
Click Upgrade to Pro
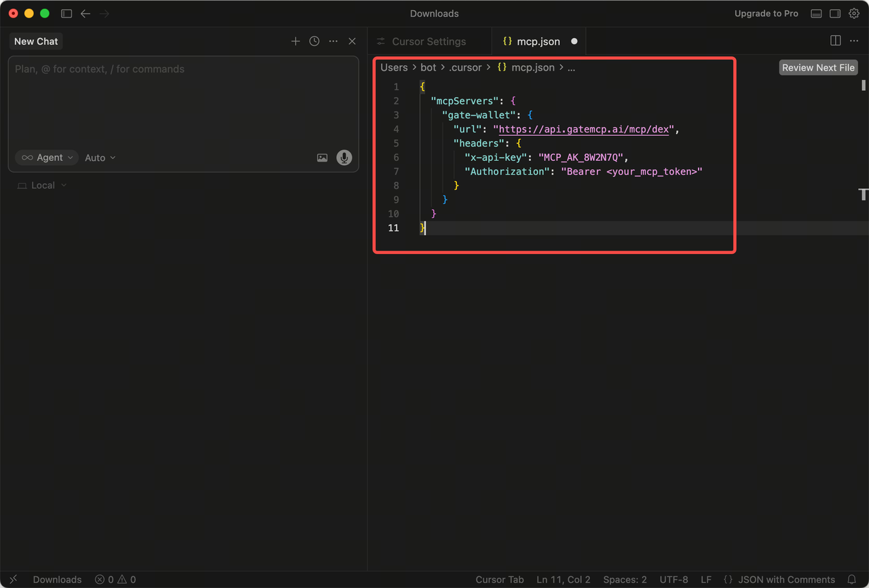click(766, 14)
